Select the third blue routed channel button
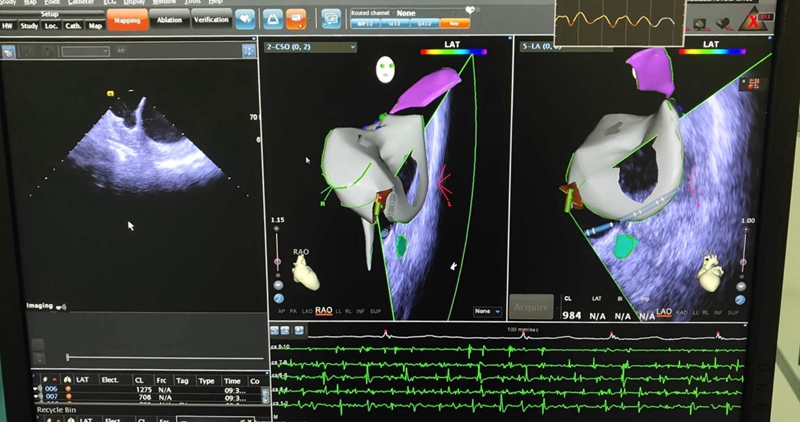The image size is (800, 422). point(424,23)
